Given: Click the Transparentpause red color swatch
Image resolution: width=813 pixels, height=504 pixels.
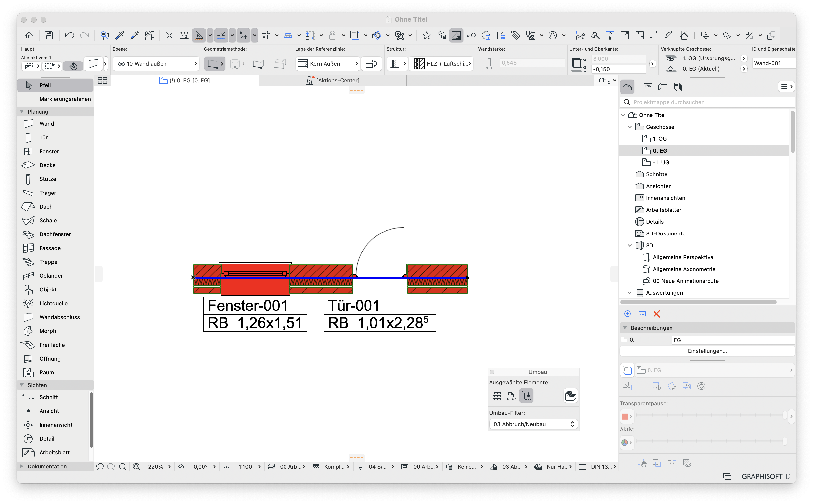Looking at the screenshot, I should click(625, 416).
